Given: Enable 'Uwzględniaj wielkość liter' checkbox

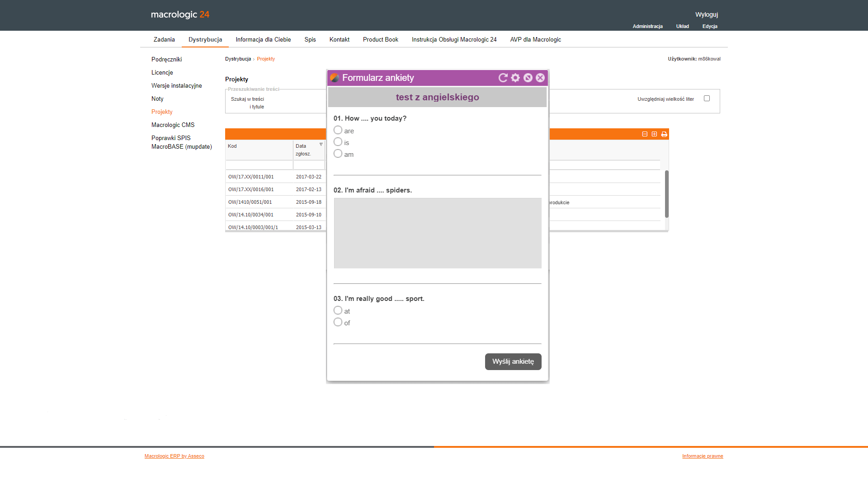Looking at the screenshot, I should [707, 99].
